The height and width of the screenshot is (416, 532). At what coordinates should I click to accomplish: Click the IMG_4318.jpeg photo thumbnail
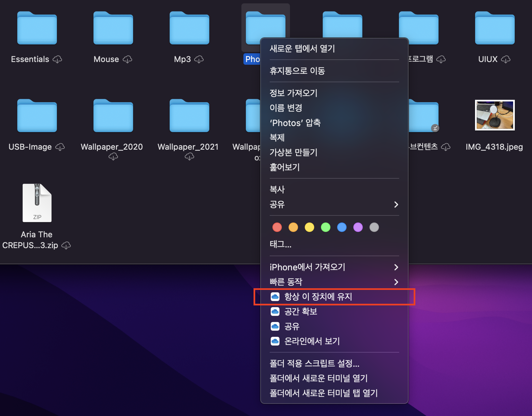pos(495,115)
